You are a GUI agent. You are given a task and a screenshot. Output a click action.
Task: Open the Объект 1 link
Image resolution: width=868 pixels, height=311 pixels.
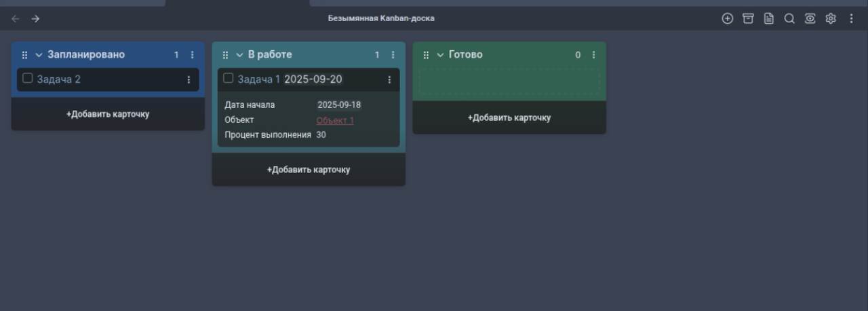[x=335, y=120]
